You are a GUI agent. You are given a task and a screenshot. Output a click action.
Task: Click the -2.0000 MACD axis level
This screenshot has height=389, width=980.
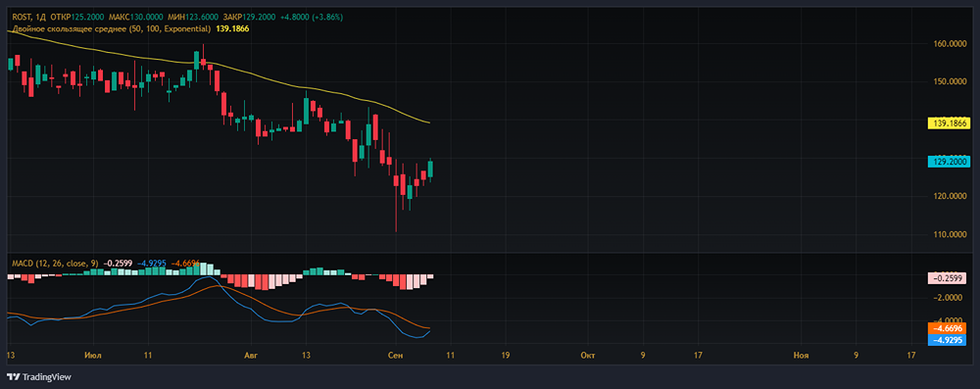948,298
